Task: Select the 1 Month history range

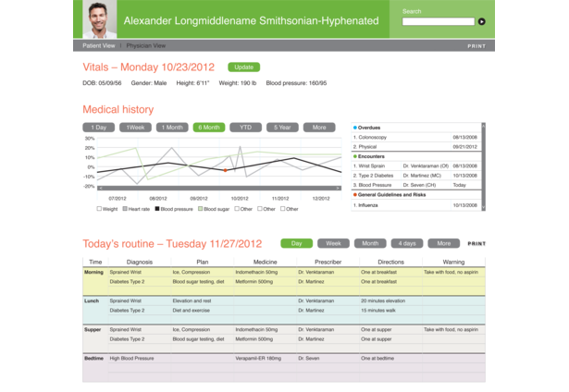Action: pos(172,128)
